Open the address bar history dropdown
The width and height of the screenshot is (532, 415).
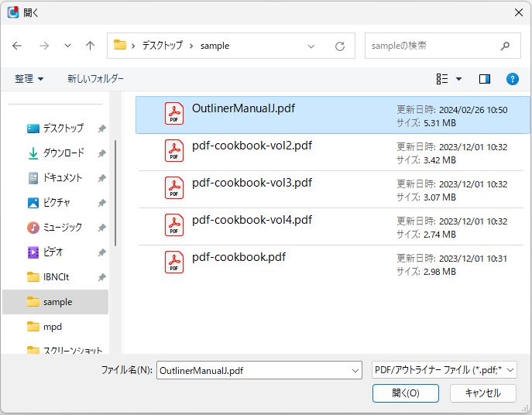click(x=312, y=46)
